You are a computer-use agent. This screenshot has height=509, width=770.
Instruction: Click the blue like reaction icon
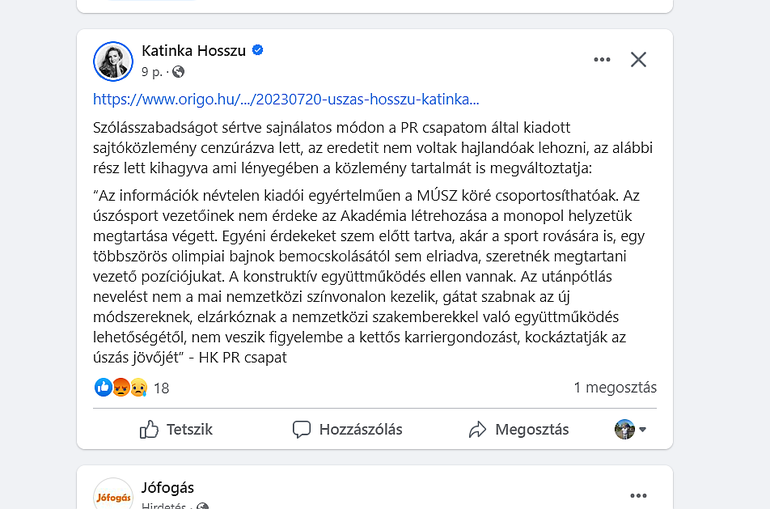click(x=103, y=387)
